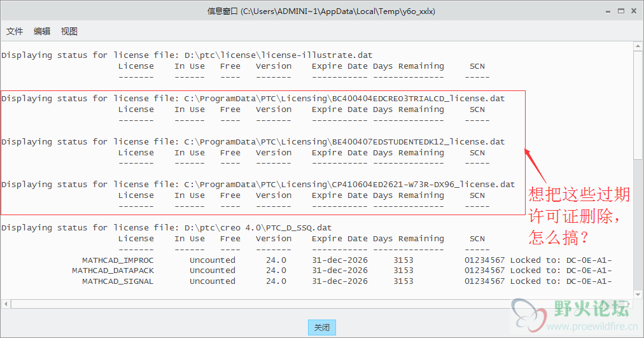Close the window with the X icon

tap(634, 11)
